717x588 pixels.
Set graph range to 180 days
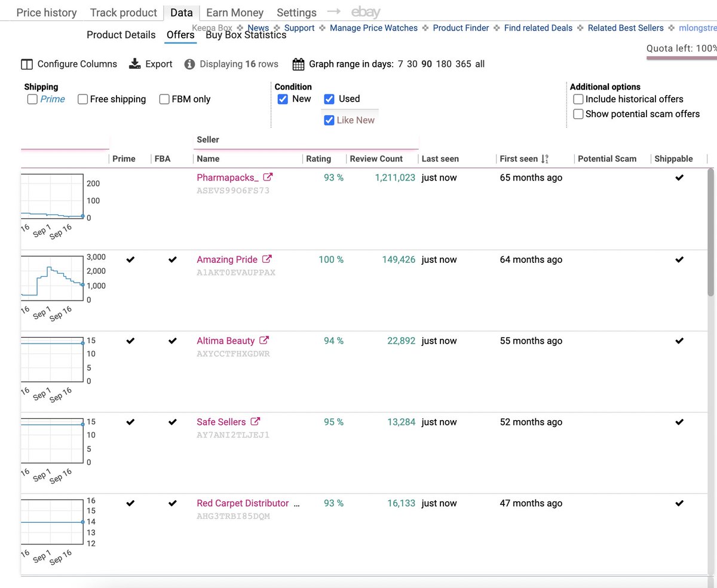pyautogui.click(x=444, y=64)
